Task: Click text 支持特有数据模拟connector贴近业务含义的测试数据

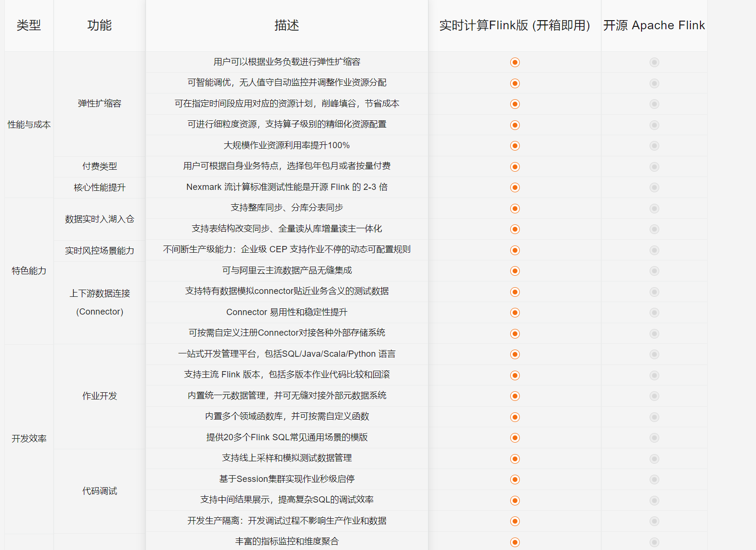Action: 286,291
